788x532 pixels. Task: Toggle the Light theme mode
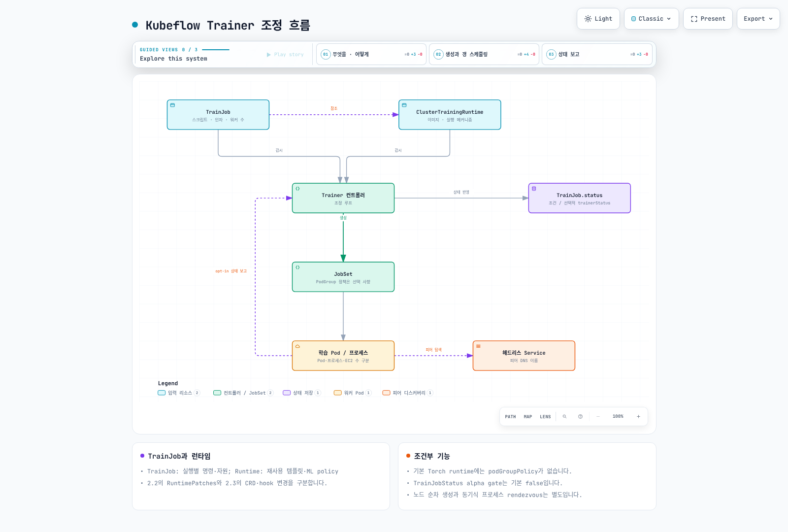click(x=598, y=19)
